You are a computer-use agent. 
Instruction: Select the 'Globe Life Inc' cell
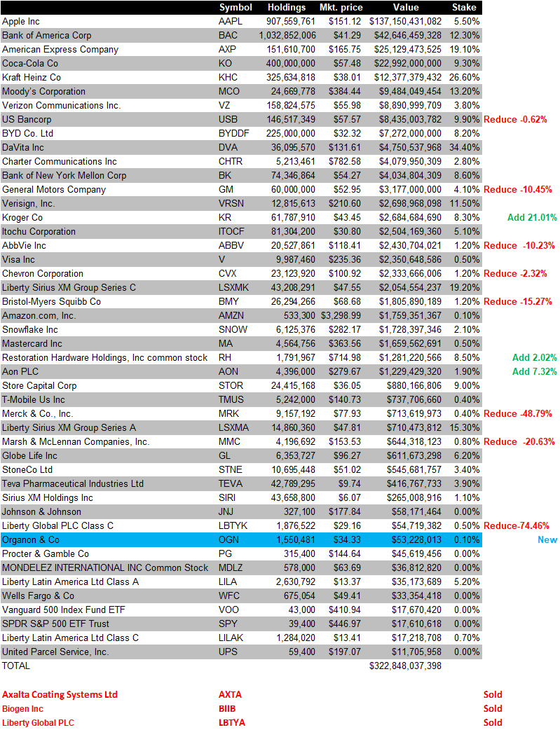pos(30,455)
